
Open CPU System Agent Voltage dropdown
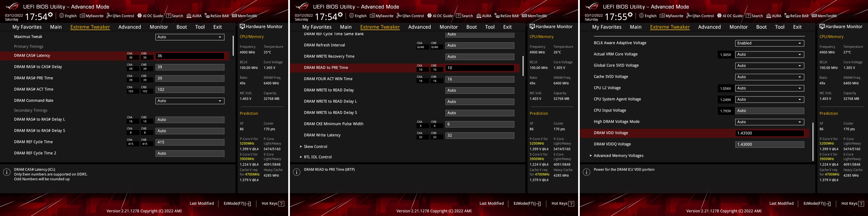[x=769, y=99]
